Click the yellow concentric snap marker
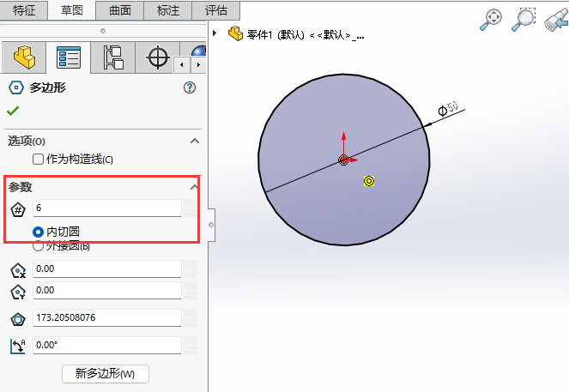Viewport: 569px width, 392px height. tap(369, 181)
